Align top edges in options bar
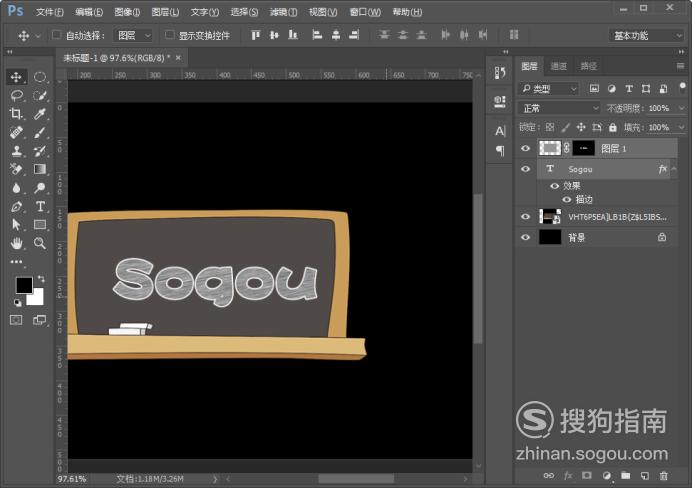This screenshot has height=488, width=692. coord(256,35)
